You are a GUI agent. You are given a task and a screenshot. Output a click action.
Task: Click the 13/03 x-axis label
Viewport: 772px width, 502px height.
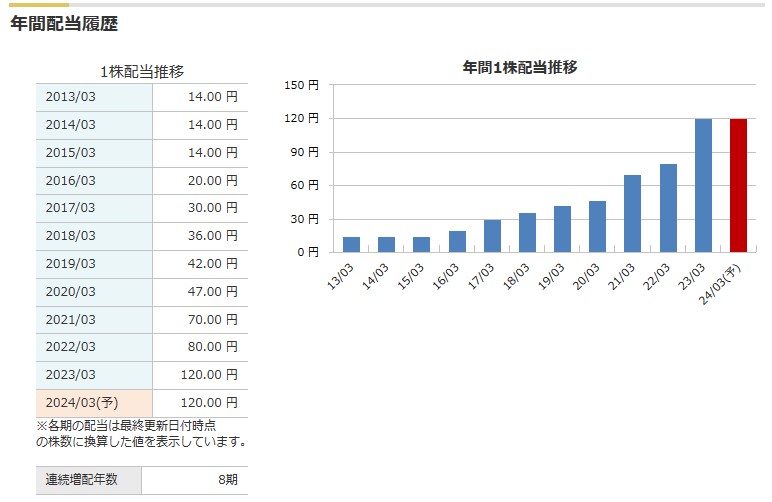point(340,277)
